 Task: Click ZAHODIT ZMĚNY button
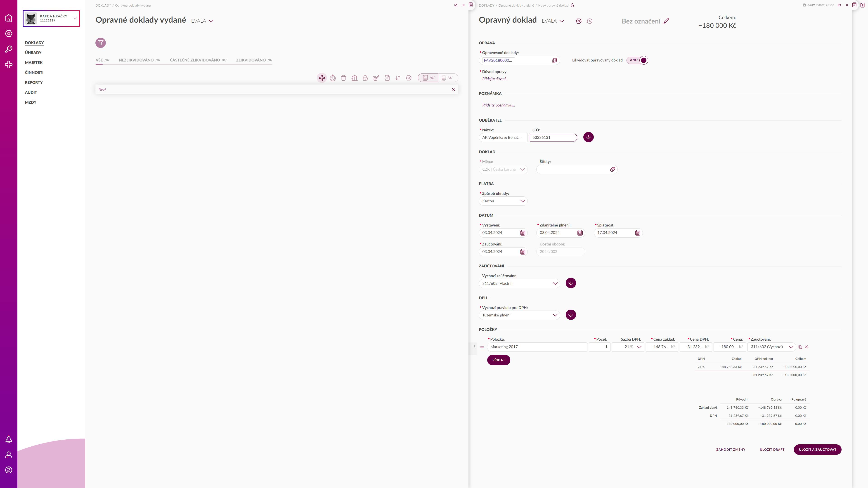pyautogui.click(x=731, y=450)
